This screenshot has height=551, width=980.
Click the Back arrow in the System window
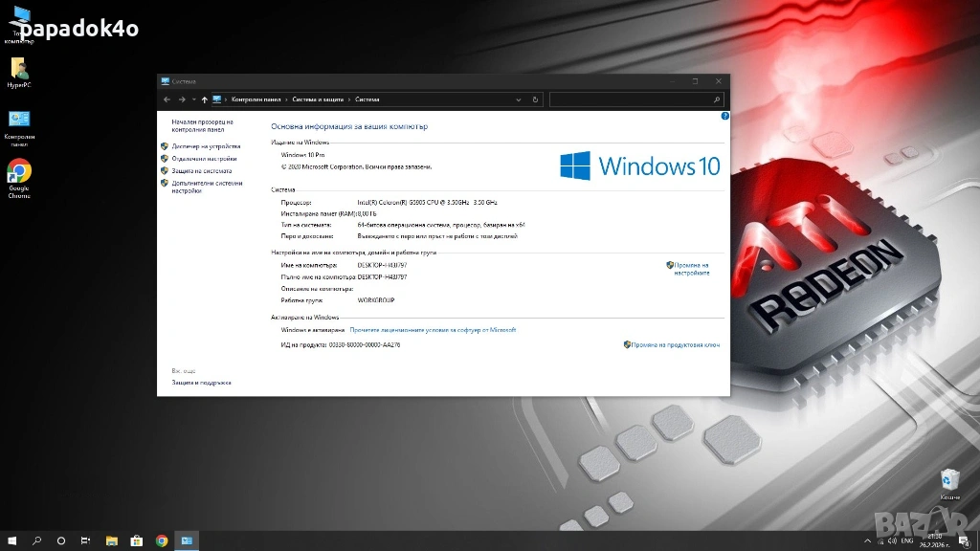tap(167, 99)
